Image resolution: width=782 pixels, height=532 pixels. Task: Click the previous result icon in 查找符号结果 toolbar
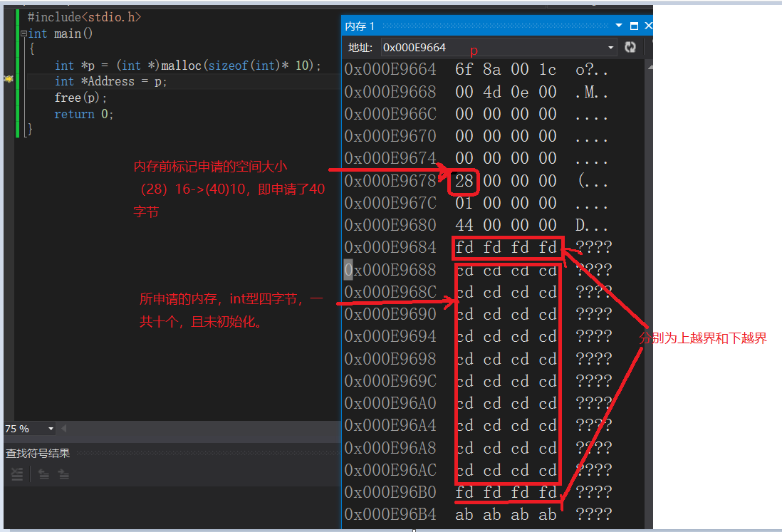click(43, 474)
